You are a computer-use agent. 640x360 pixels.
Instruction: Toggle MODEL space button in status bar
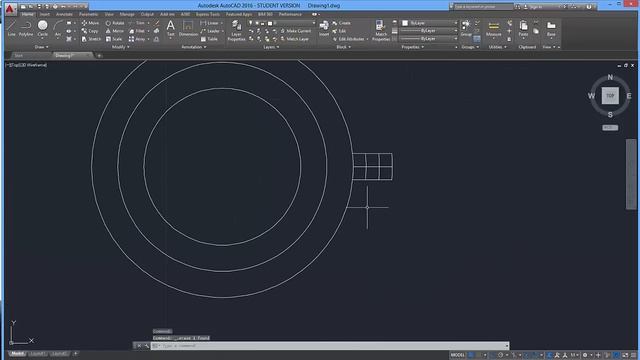click(458, 355)
